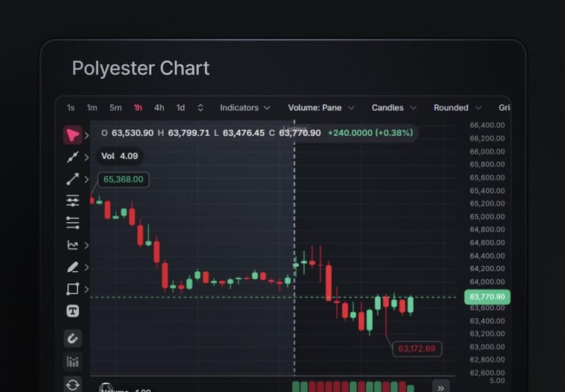
Task: Click the +240.0000 (+0.38%) change value
Action: pyautogui.click(x=370, y=133)
